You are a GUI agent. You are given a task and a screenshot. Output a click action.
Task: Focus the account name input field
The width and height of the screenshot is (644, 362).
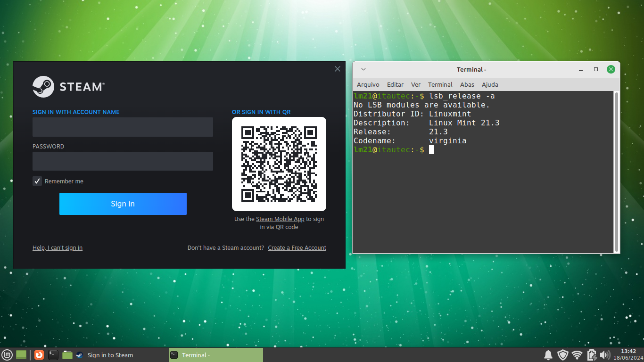123,127
